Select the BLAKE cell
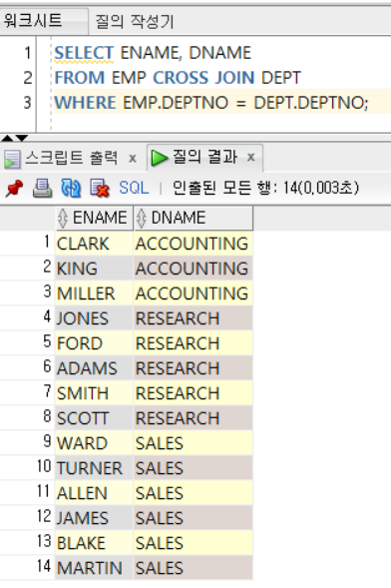Screen dimensions: 391x588 click(x=94, y=543)
